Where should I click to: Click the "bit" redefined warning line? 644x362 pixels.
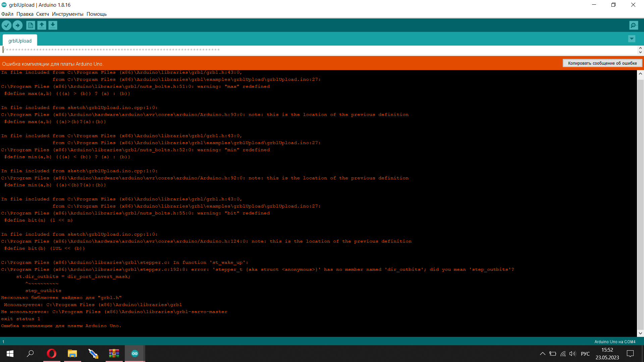pyautogui.click(x=136, y=213)
